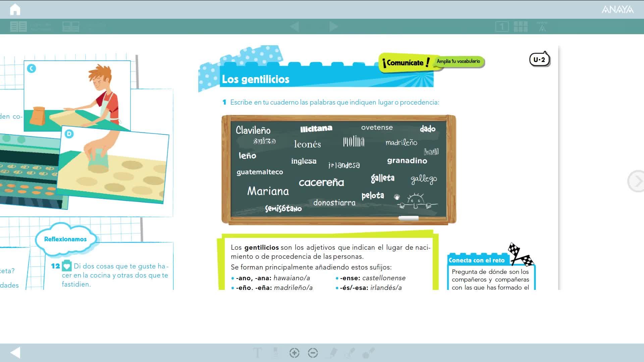Viewport: 644px width, 362px height.
Task: Click the Conecta con el reto box
Action: pos(491,272)
